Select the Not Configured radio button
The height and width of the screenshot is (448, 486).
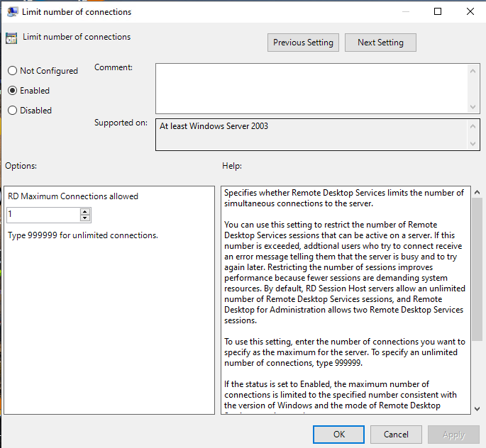(12, 71)
